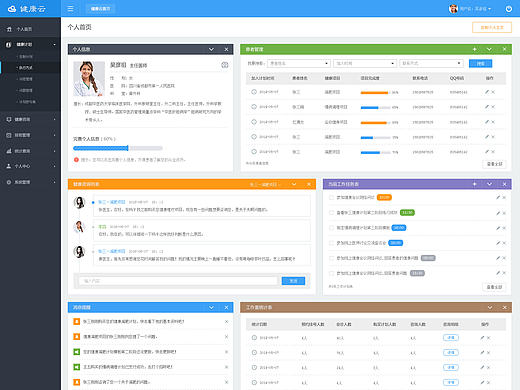
Task: Click pencil edit icon in first patient row
Action: point(487,92)
